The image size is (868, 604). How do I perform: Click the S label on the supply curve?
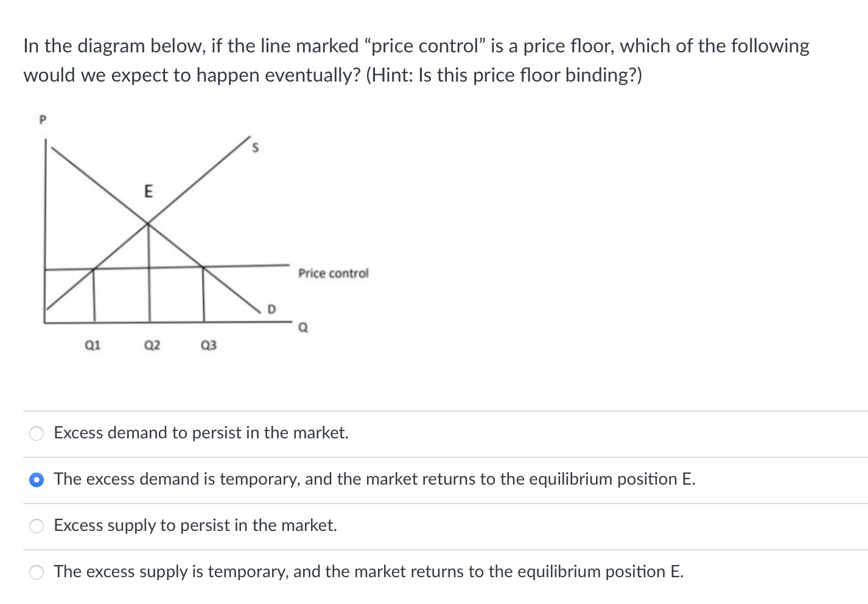tap(256, 148)
